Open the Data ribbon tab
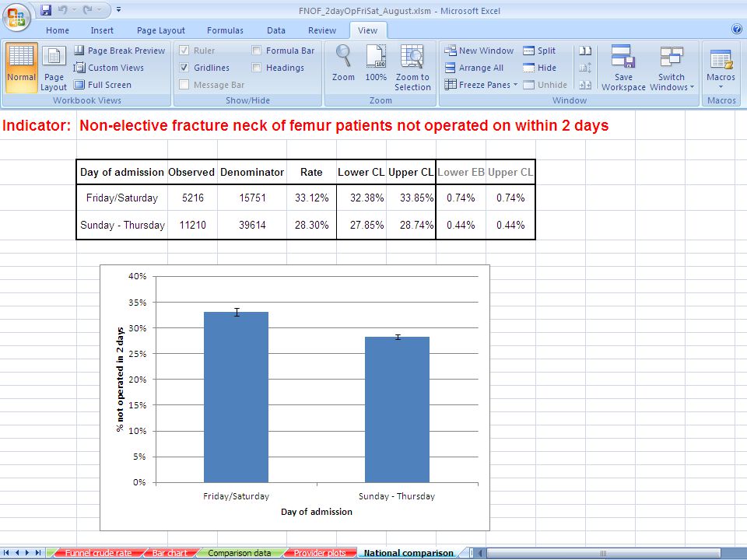 (x=275, y=30)
